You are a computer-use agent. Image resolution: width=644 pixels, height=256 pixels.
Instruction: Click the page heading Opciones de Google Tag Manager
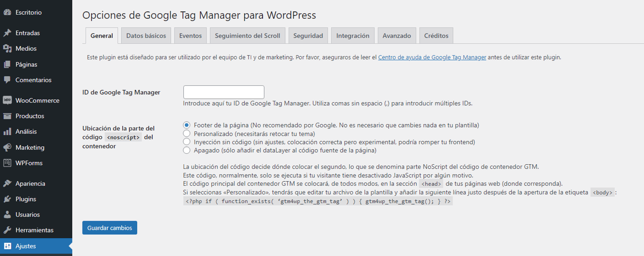coord(199,15)
